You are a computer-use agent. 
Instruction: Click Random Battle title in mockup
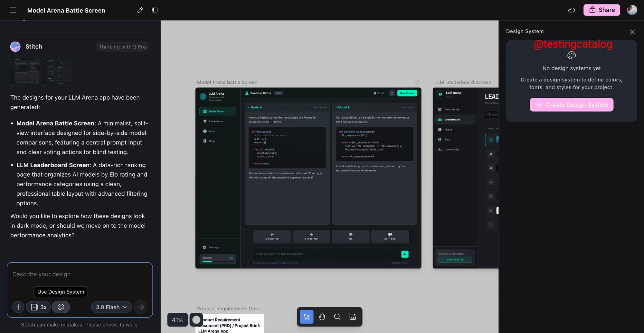(260, 93)
